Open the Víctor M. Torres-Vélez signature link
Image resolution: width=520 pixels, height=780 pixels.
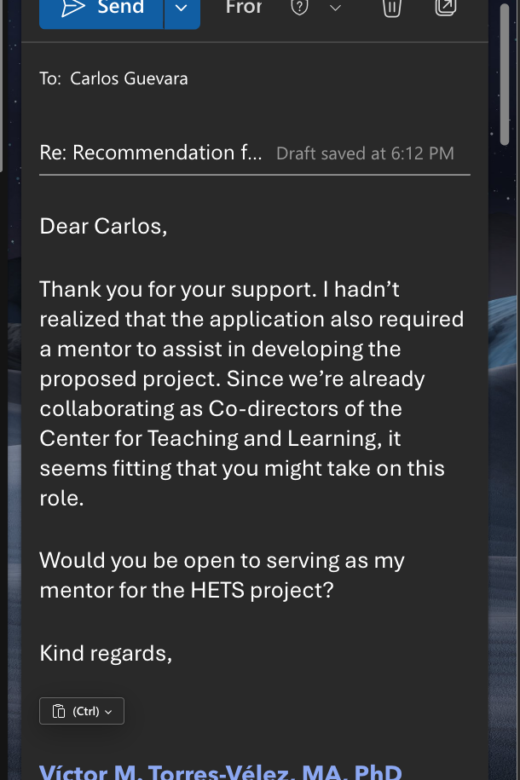(220, 771)
